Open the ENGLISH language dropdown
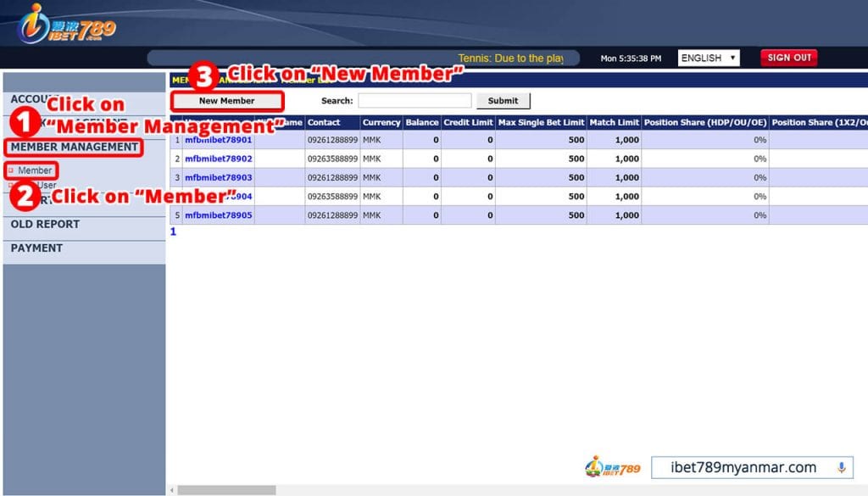 point(709,58)
